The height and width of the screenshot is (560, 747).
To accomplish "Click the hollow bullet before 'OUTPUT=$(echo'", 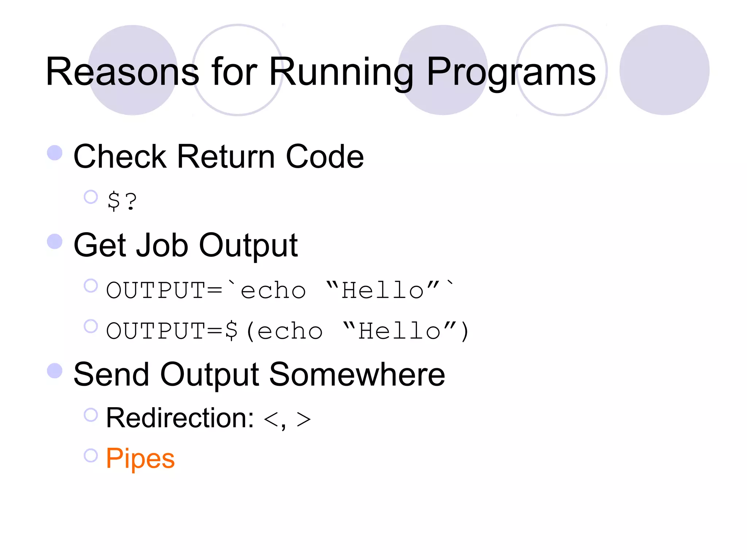I will pos(91,326).
